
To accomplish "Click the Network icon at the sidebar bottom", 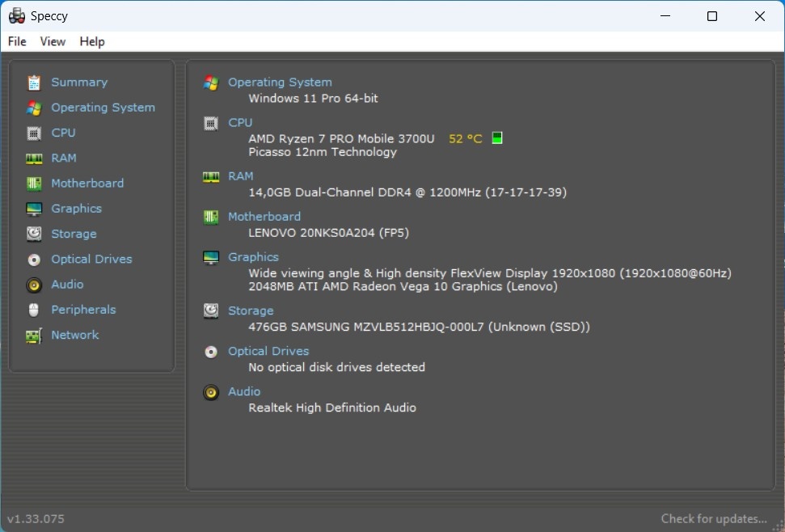I will 33,335.
